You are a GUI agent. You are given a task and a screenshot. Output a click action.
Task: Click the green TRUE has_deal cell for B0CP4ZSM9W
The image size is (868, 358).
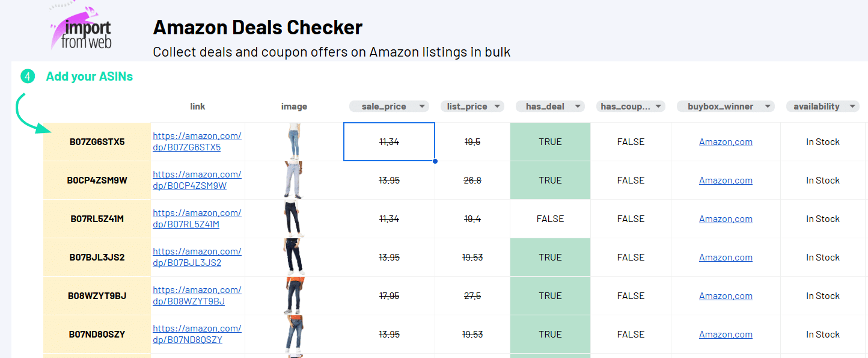[550, 181]
